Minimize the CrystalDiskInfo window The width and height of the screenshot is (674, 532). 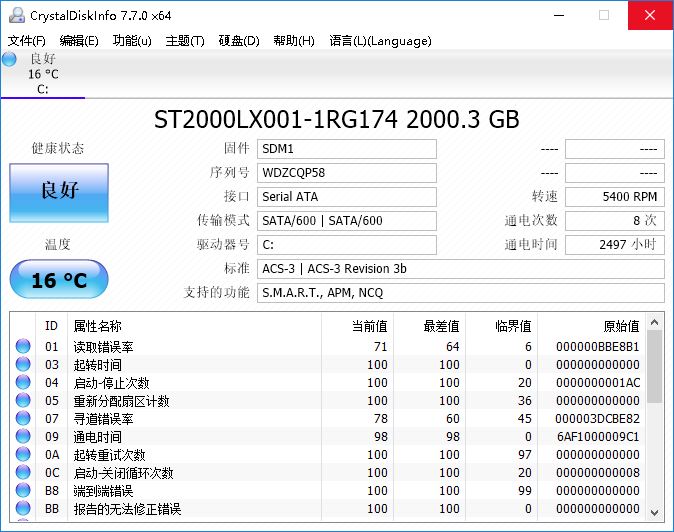pos(559,15)
